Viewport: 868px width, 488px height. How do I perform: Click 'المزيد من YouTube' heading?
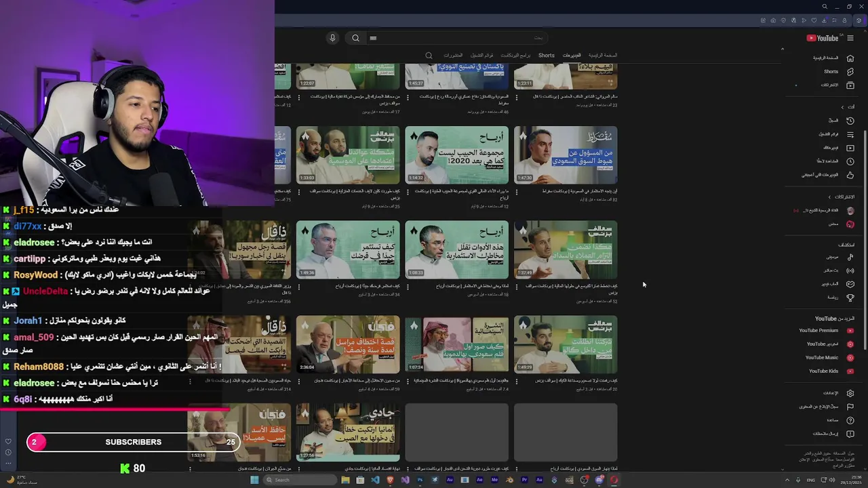coord(835,319)
